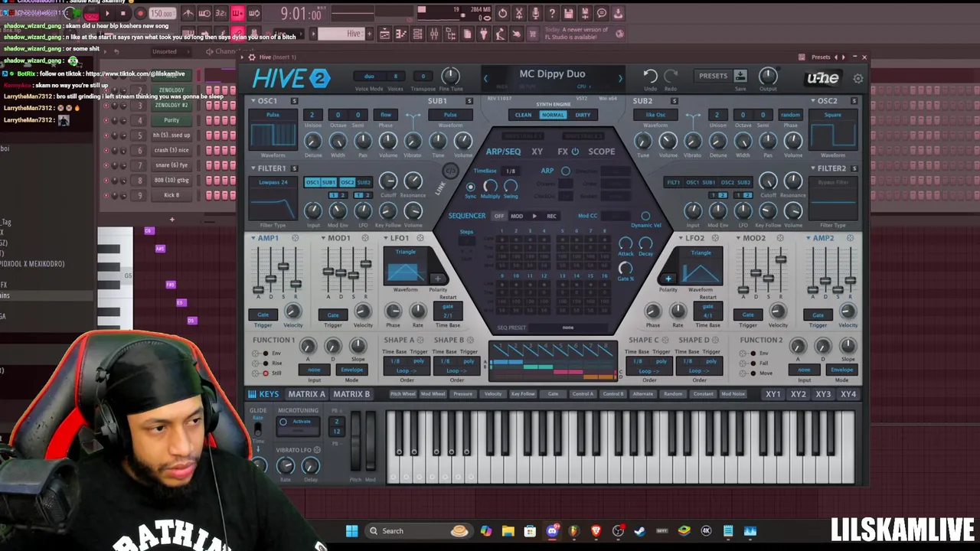Select Function 2 Fall radio

tap(753, 364)
